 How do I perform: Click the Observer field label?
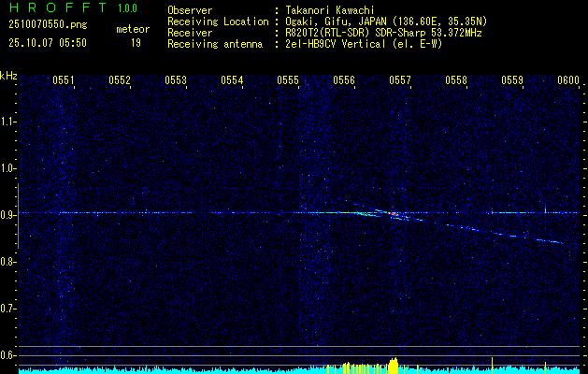[190, 11]
